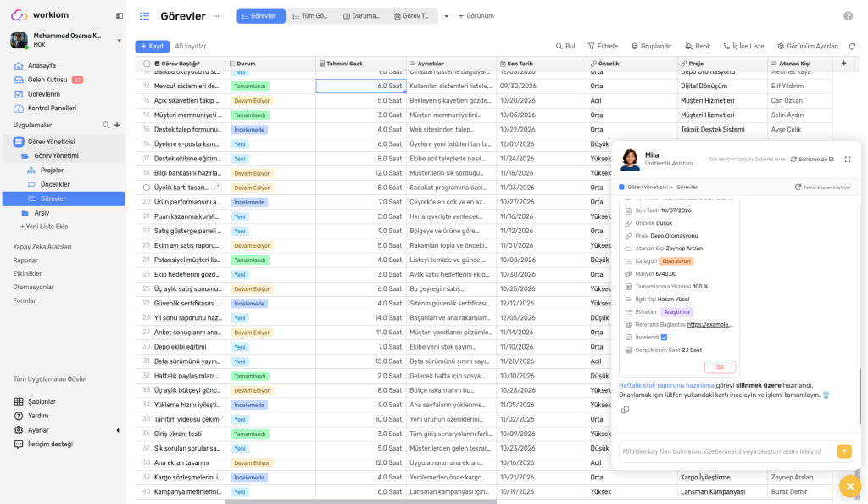Collapse the Görev Yönetimi folder
This screenshot has height=504, width=868.
click(56, 156)
